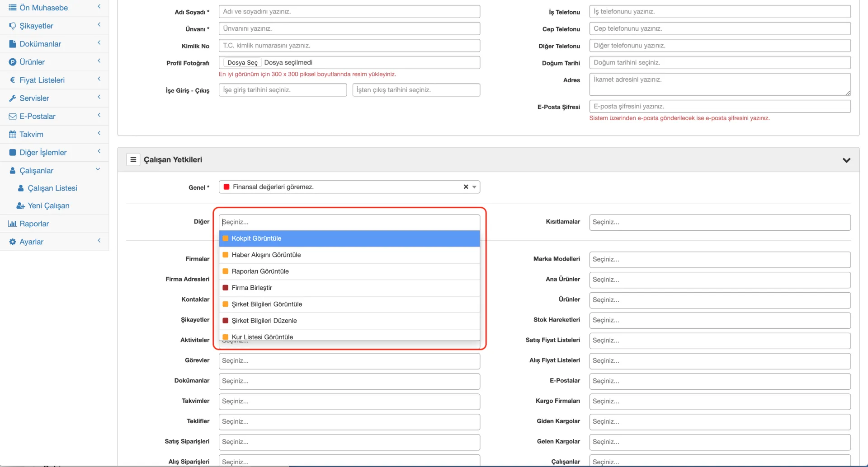868x467 pixels.
Task: Choose Raporları Görüntüle from the list
Action: (349, 271)
